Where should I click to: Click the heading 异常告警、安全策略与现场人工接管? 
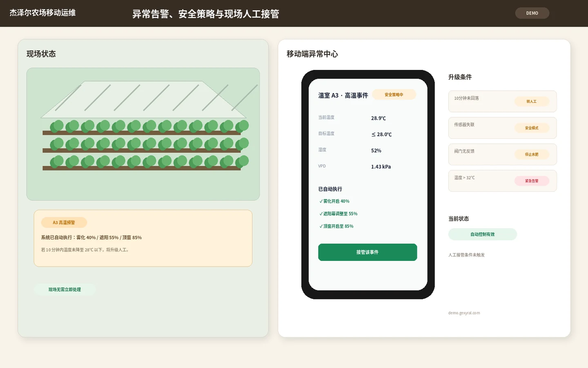(x=205, y=14)
